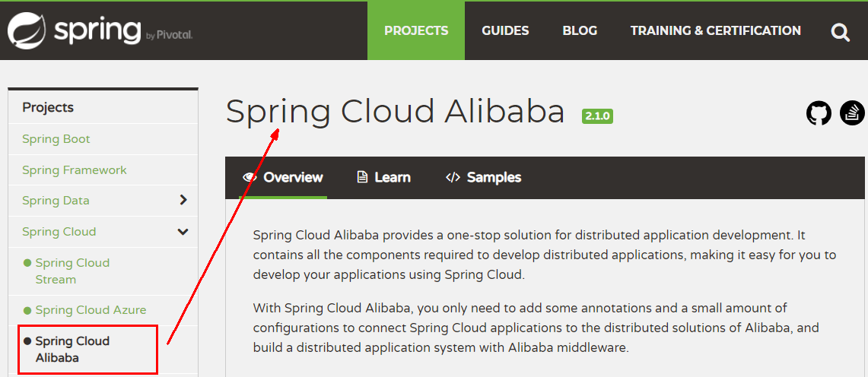
Task: Click the code brackets icon beside Samples
Action: pos(453,177)
